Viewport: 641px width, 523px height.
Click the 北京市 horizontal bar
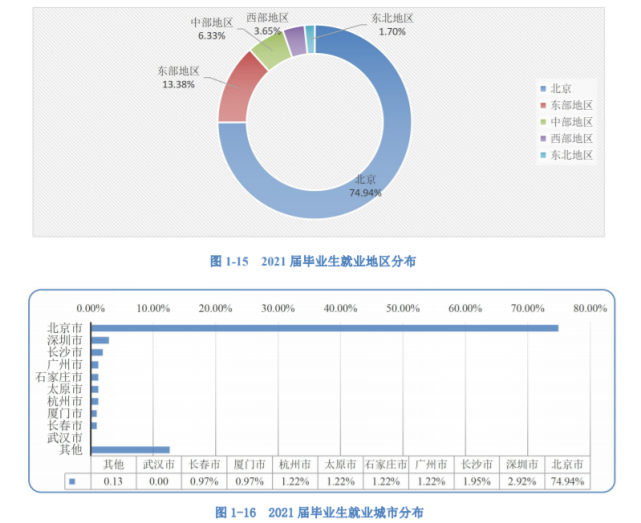pyautogui.click(x=325, y=328)
